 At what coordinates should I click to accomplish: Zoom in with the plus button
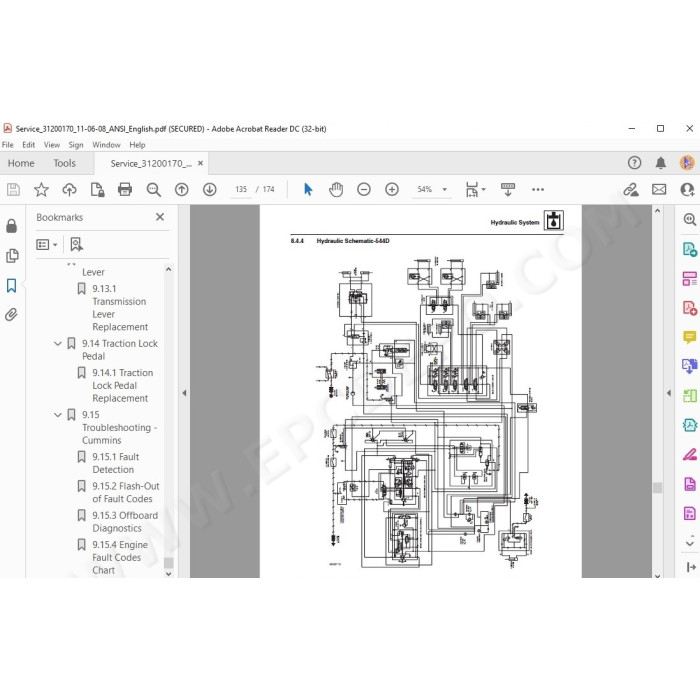(392, 190)
